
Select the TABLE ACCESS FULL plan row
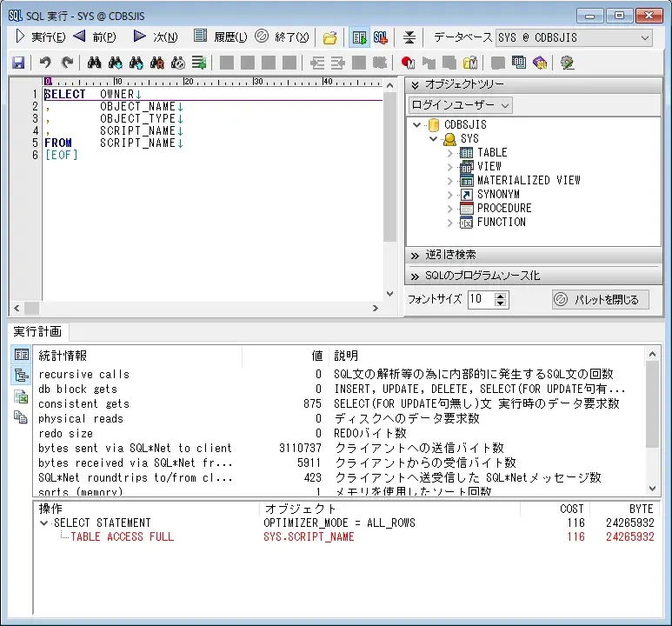122,537
